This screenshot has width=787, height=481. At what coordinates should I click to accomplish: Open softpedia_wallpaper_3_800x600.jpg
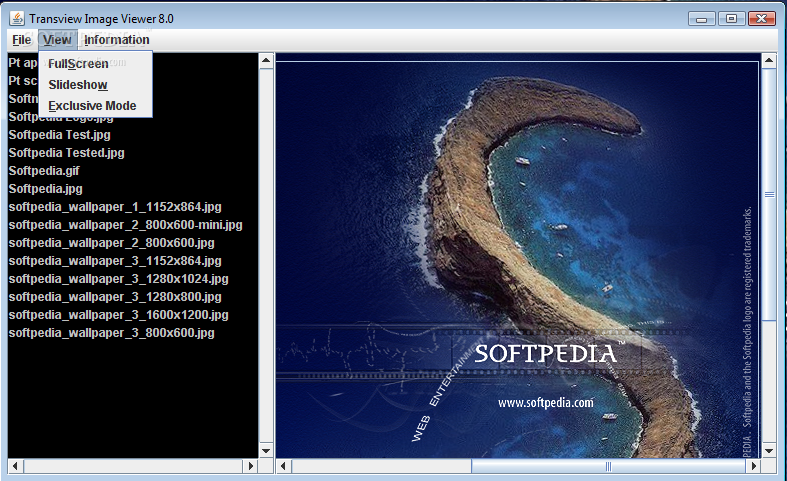tap(111, 333)
